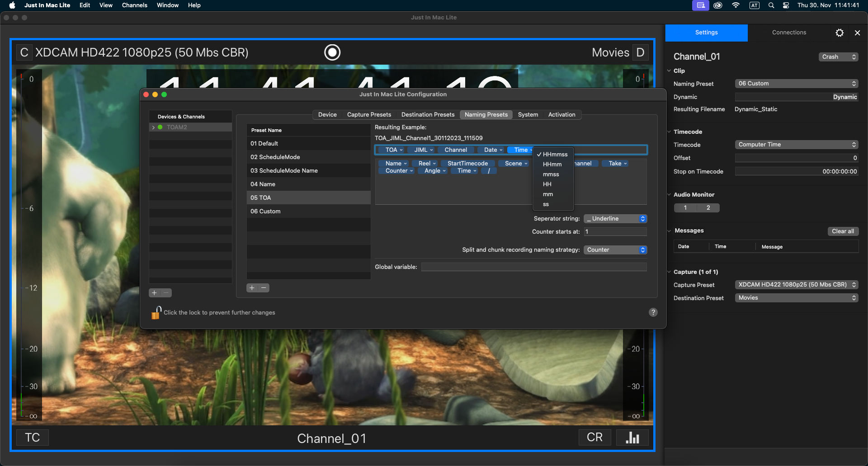This screenshot has width=868, height=466.
Task: Open split and chunk naming strategy dropdown
Action: (615, 250)
